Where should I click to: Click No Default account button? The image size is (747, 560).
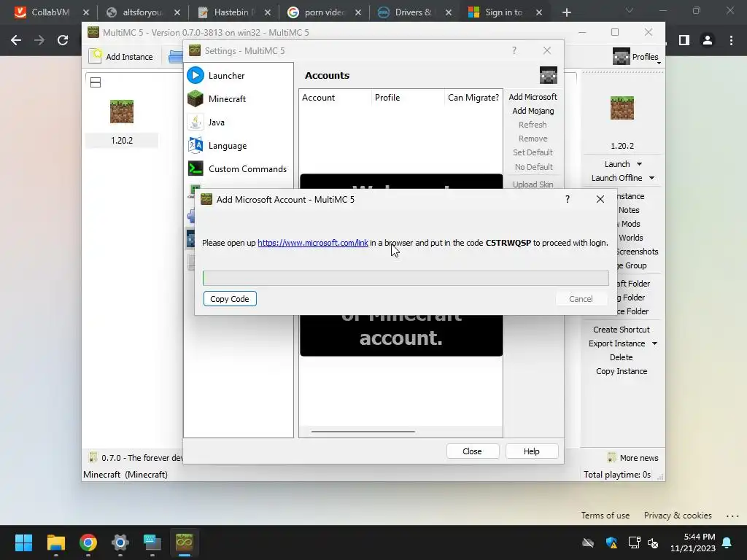(533, 167)
